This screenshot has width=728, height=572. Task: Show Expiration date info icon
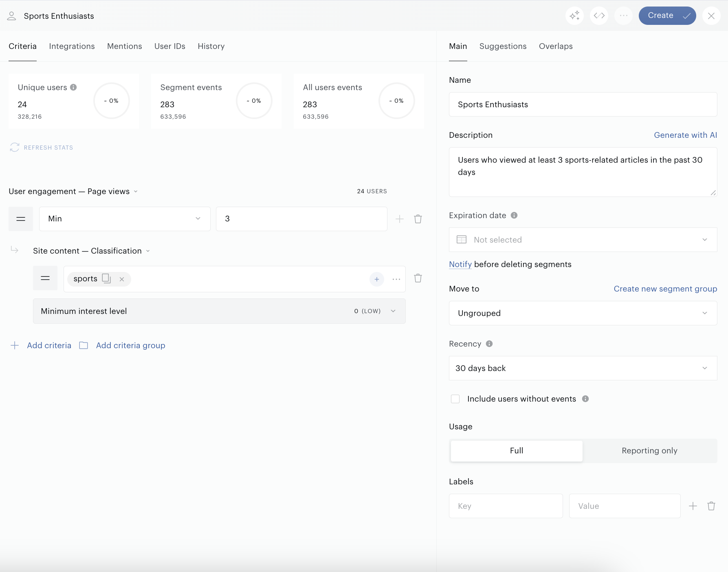click(514, 215)
